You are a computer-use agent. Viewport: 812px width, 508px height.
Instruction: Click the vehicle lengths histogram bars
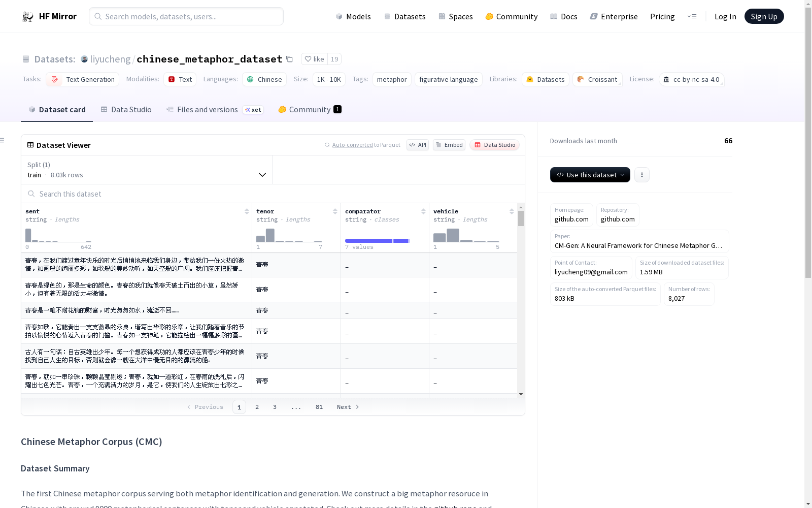tap(466, 235)
